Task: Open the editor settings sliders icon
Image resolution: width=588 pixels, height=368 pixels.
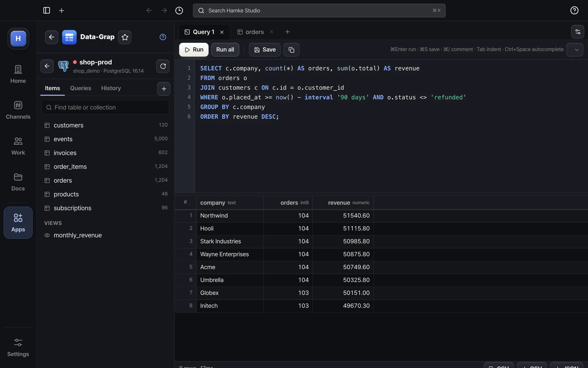Action: click(578, 32)
